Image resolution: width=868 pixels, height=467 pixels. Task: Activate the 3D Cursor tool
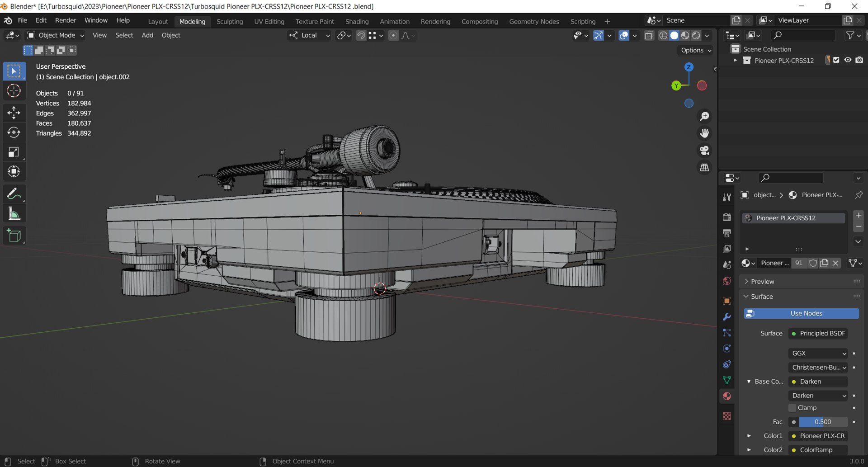click(14, 91)
